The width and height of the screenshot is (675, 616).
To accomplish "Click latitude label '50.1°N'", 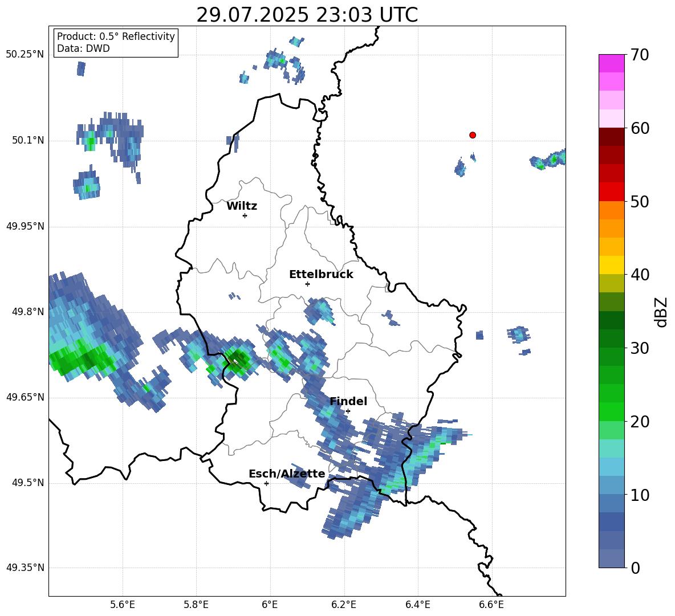I will click(28, 141).
